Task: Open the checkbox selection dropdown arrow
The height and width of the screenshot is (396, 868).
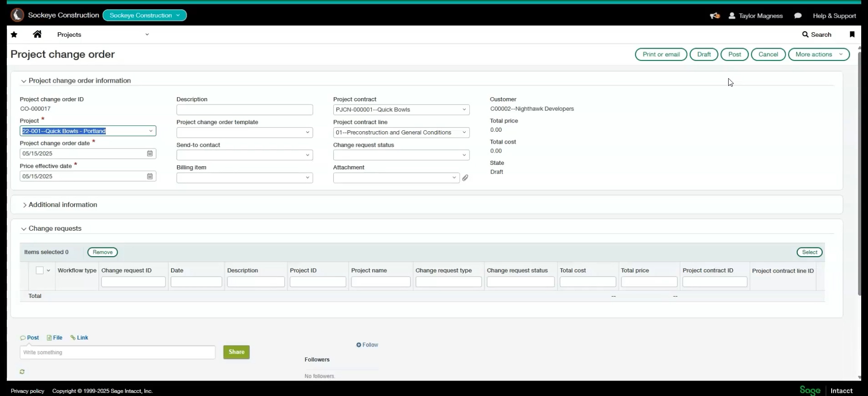Action: pos(49,270)
